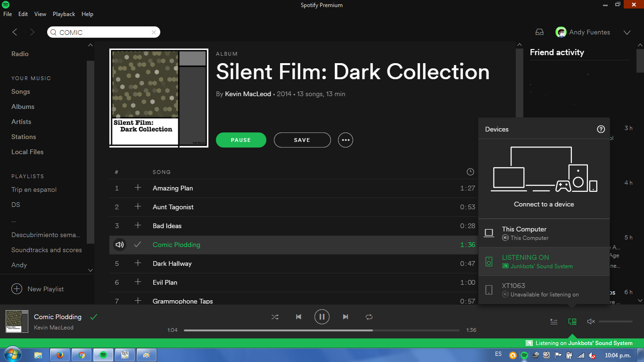Sort by the duration clock column header
The height and width of the screenshot is (362, 644).
click(470, 172)
